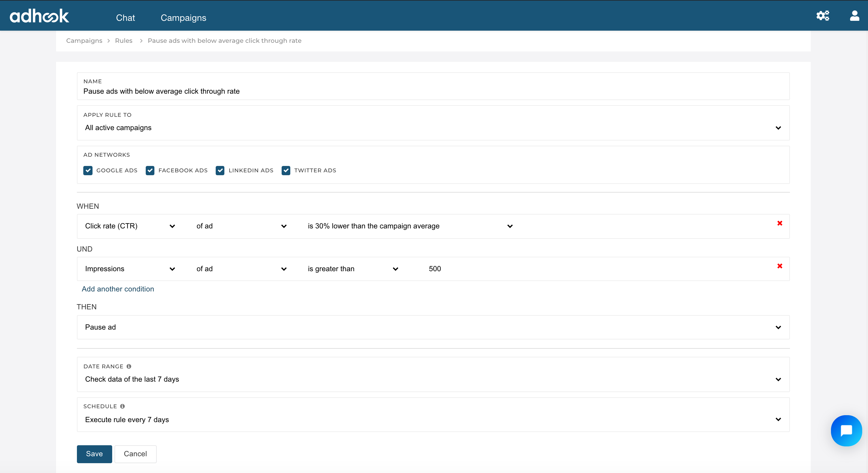Click the Campaigns breadcrumb link
This screenshot has height=473, width=868.
[84, 40]
